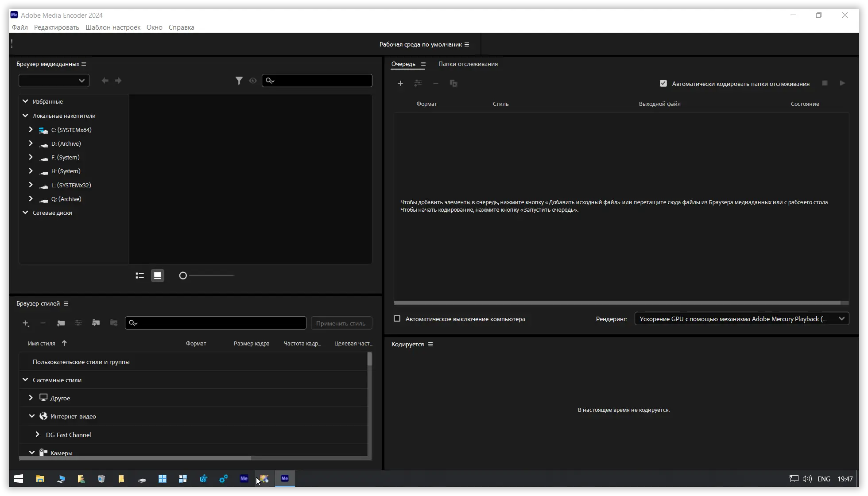Expand the DG Fast Channel preset group
868x496 pixels.
click(x=38, y=434)
